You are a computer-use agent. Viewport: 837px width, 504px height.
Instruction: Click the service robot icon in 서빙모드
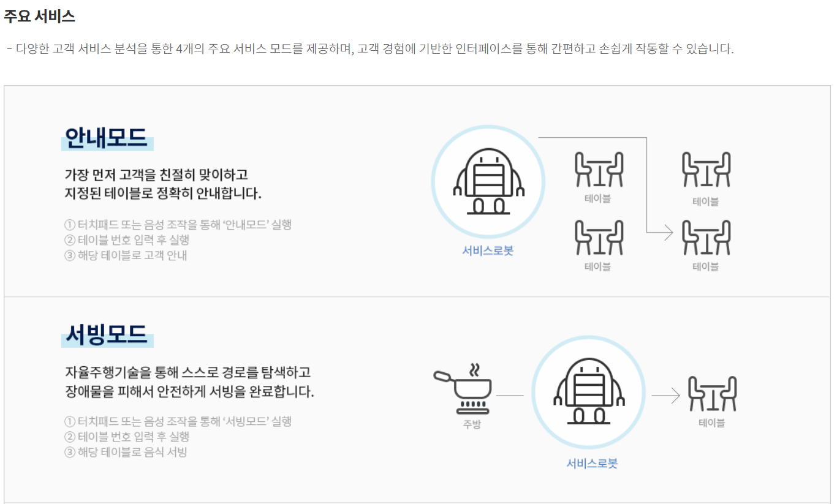589,392
